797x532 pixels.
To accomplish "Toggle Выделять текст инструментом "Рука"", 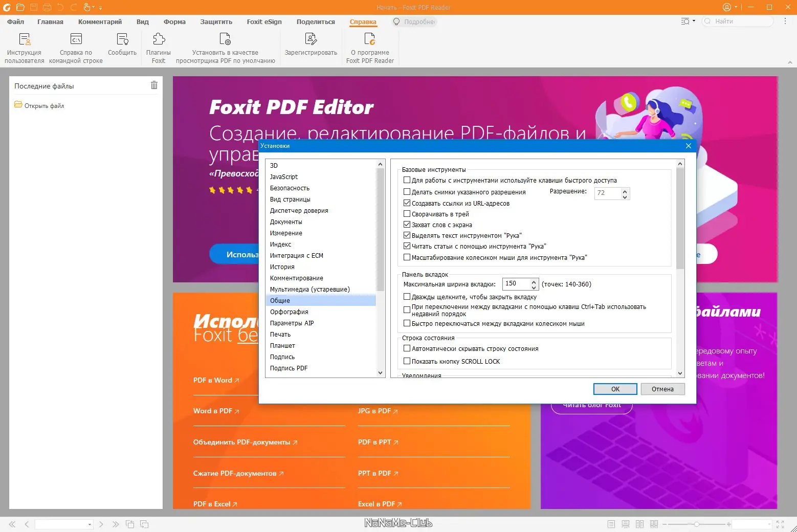I will [407, 235].
